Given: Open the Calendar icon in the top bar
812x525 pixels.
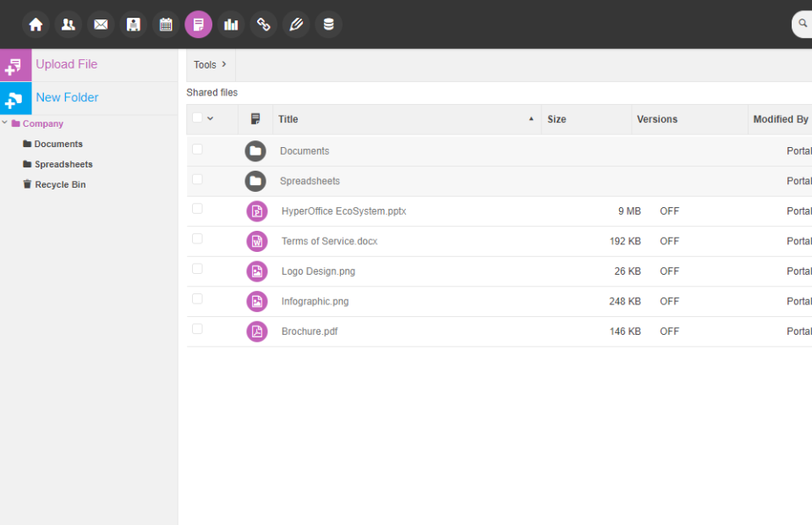Looking at the screenshot, I should (x=166, y=24).
